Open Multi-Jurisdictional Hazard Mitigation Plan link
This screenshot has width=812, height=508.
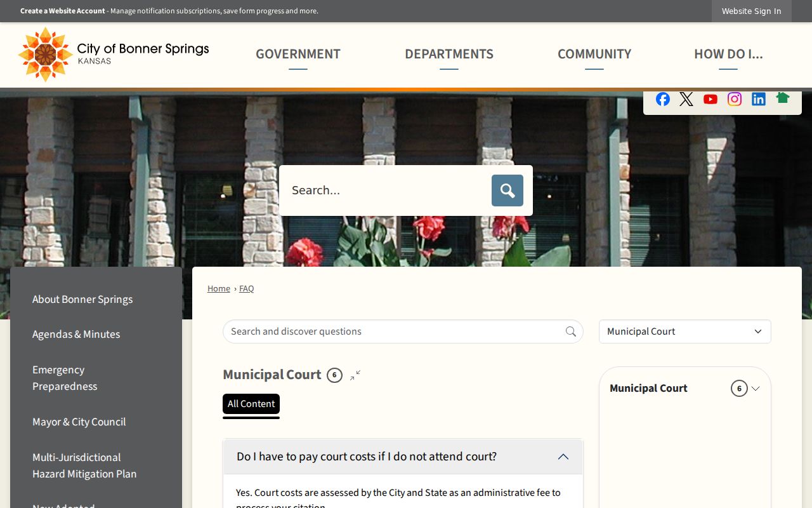(x=84, y=465)
